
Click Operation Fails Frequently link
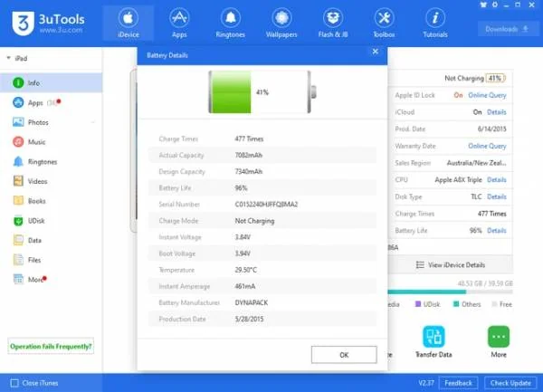point(51,347)
